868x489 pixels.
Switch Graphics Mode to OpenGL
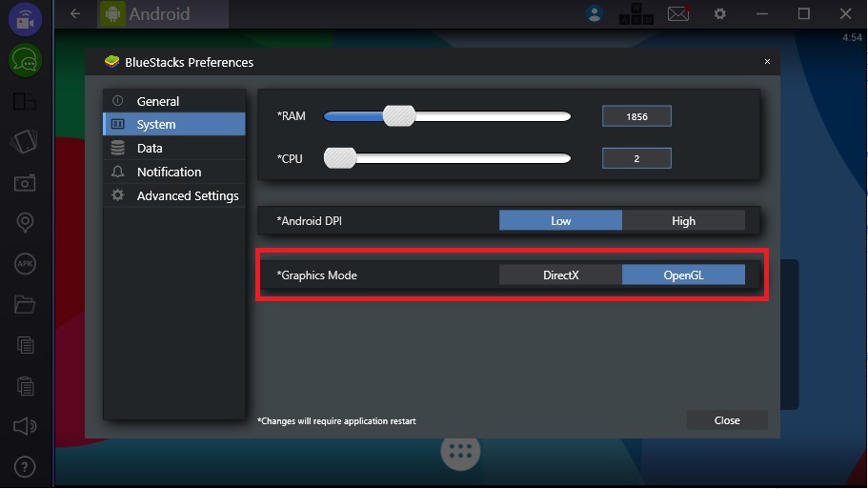(684, 275)
